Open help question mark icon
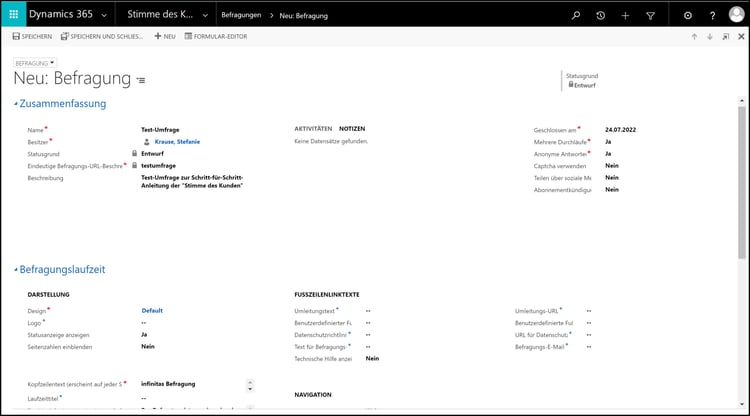The image size is (750, 416). pyautogui.click(x=713, y=15)
